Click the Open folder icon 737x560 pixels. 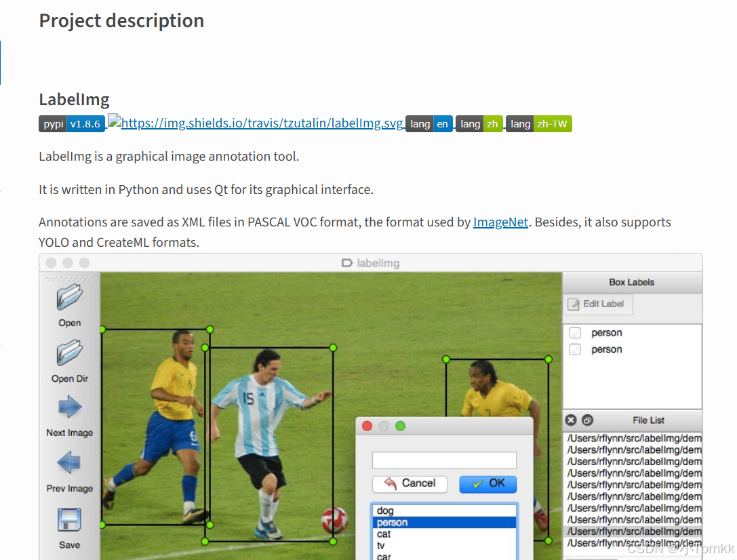pos(70,297)
